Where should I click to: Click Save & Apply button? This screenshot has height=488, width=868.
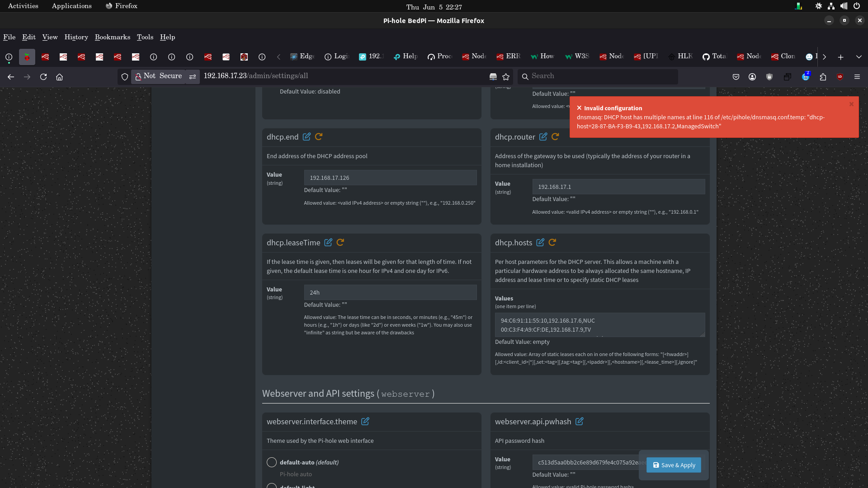[674, 465]
